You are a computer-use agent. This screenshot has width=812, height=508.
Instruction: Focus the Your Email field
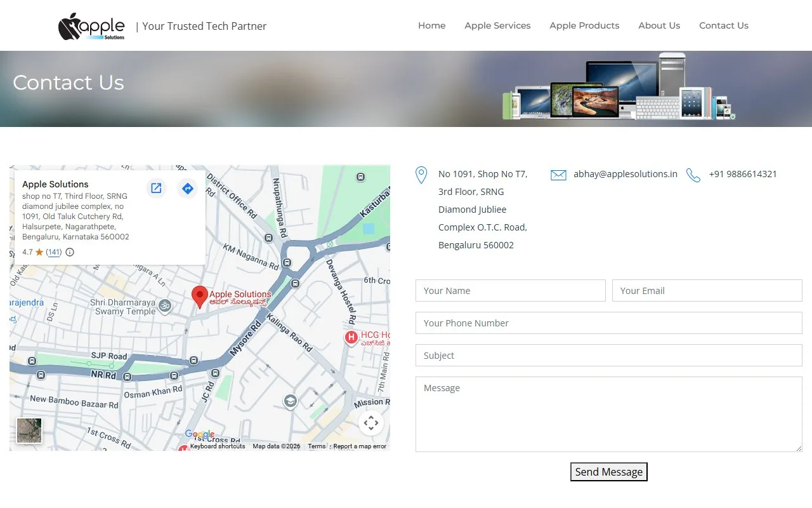(x=707, y=291)
